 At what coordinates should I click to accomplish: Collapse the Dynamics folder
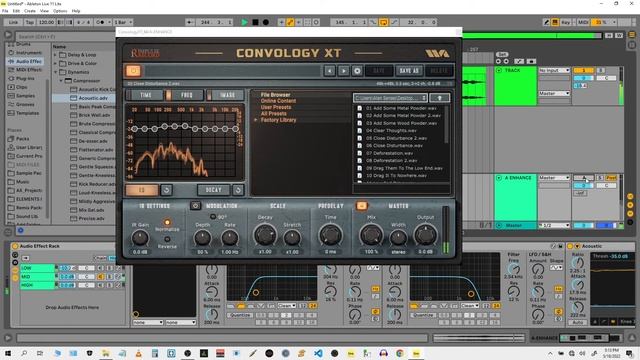coord(55,72)
